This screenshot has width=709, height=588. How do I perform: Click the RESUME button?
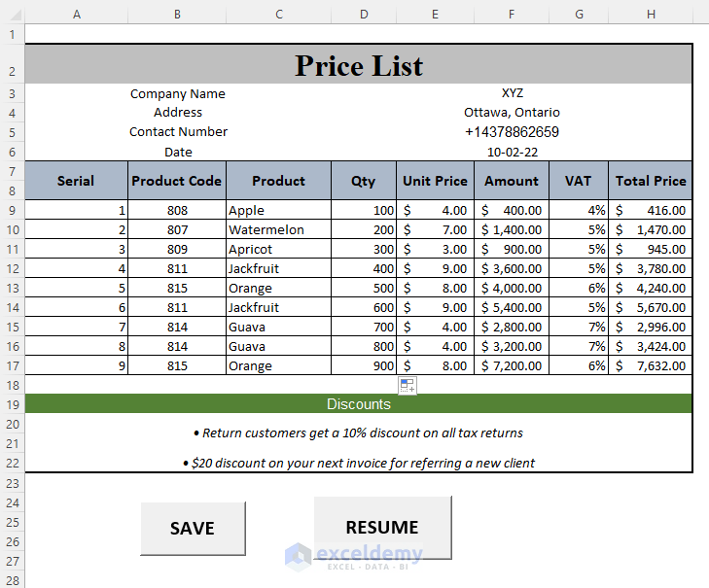click(382, 528)
